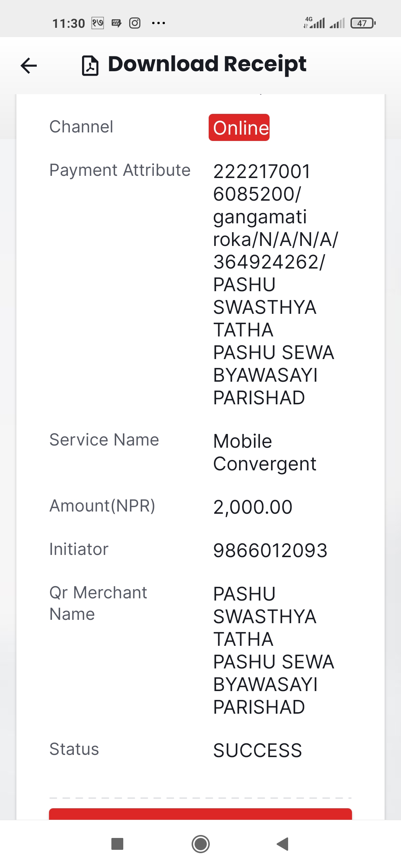Tap the 11:30 clock in status bar
The width and height of the screenshot is (401, 868).
(69, 23)
